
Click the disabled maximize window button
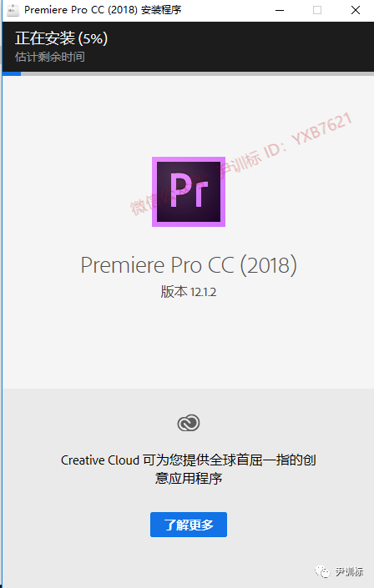click(317, 10)
